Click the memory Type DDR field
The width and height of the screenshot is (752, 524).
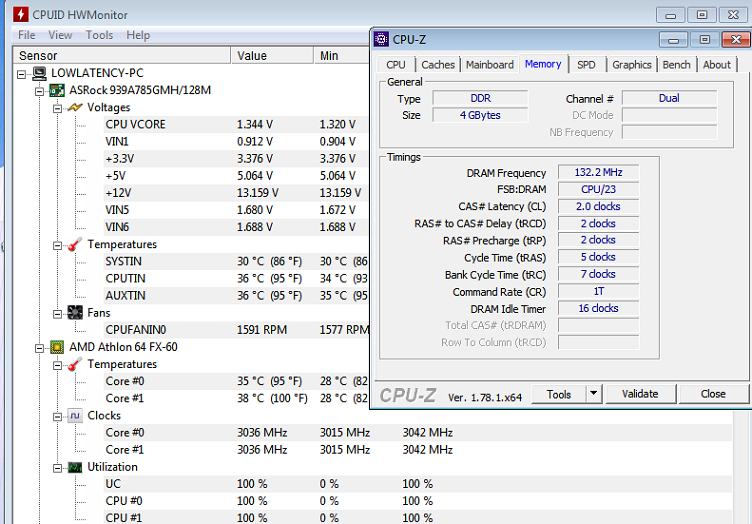coord(480,98)
